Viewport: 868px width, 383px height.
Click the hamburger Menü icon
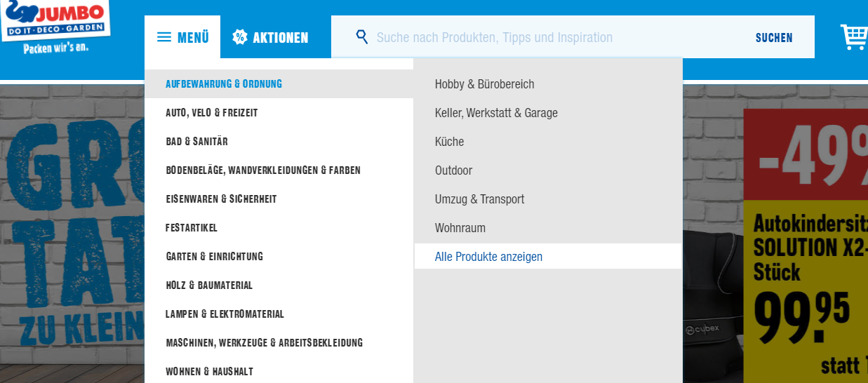pos(164,37)
